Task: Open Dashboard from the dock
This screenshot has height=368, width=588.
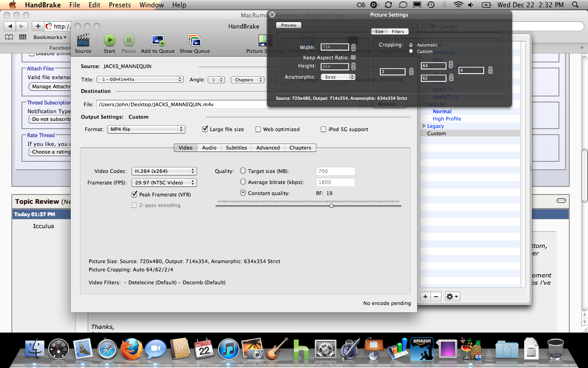Action: point(58,349)
